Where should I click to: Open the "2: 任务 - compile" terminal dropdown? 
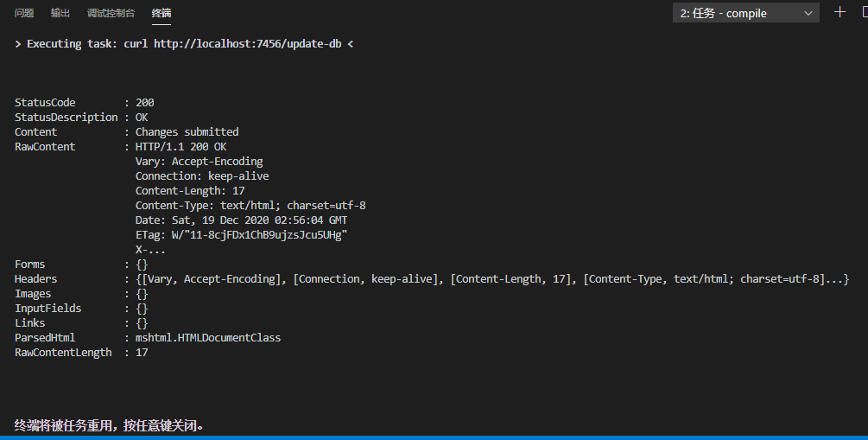pyautogui.click(x=745, y=13)
